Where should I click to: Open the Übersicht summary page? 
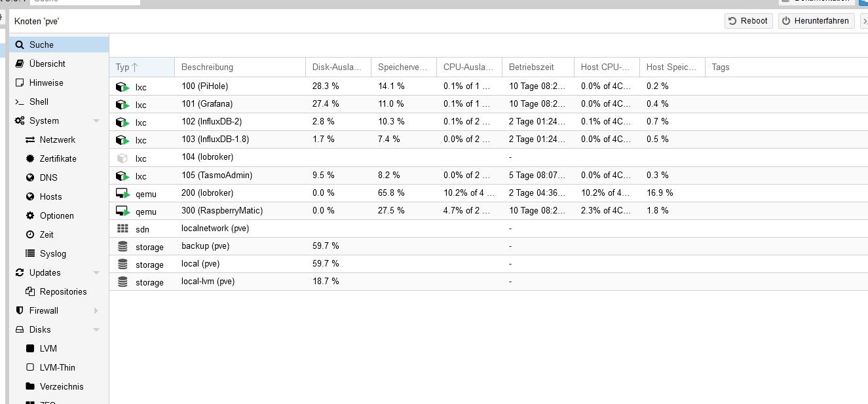tap(47, 64)
